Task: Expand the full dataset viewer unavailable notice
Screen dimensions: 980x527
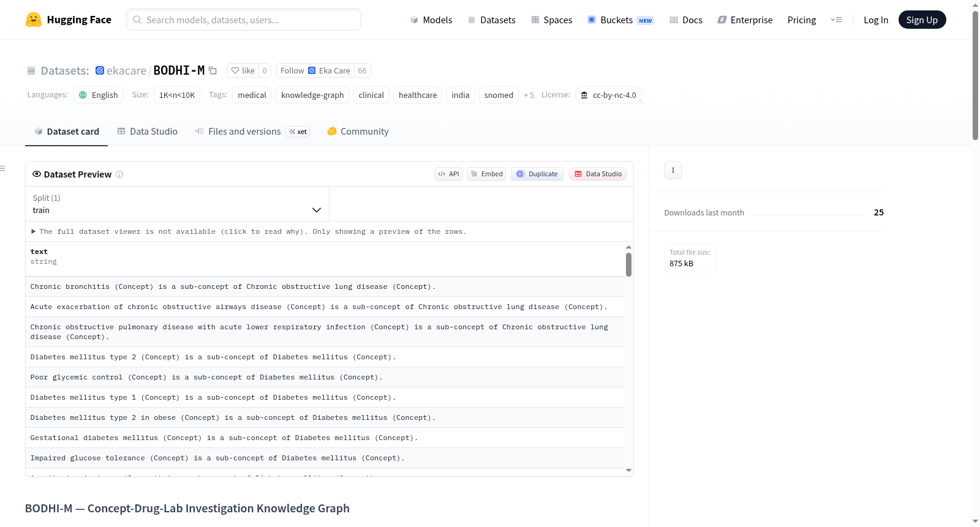Action: 249,231
